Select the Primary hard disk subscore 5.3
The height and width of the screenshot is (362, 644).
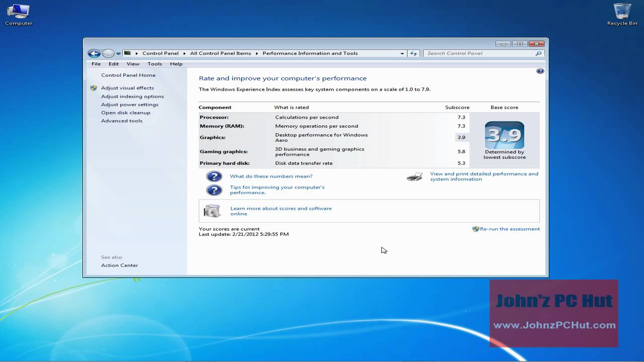pyautogui.click(x=461, y=163)
